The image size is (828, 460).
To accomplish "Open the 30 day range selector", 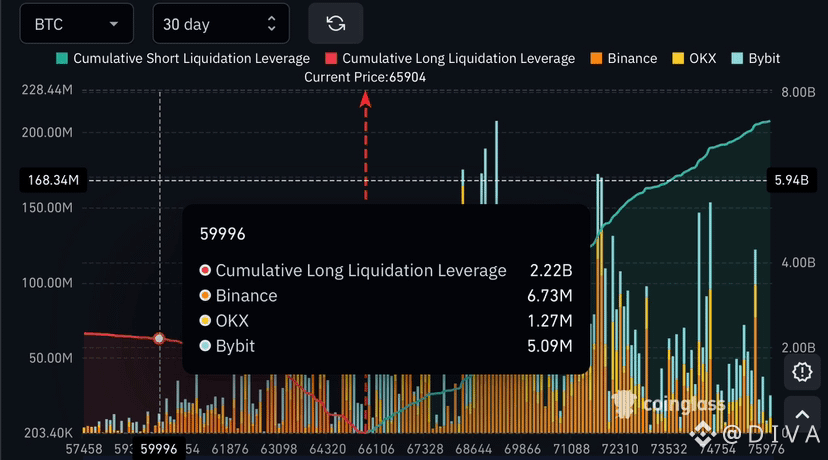I will (221, 24).
